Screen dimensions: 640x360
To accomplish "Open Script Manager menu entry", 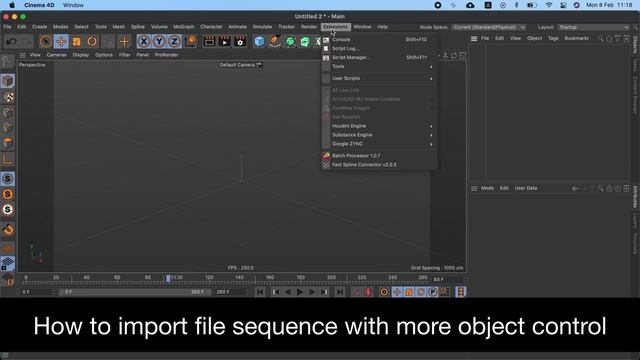I will pos(379,58).
